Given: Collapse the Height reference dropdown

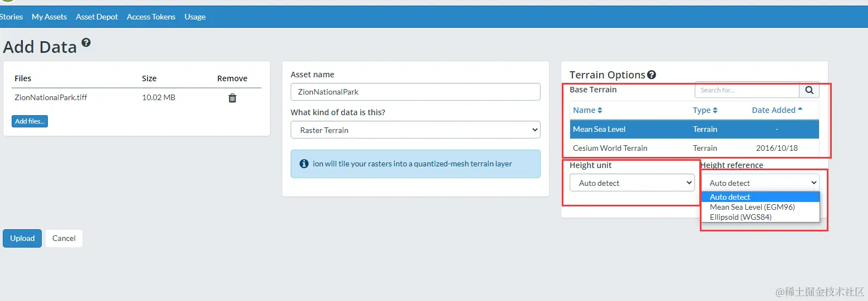Looking at the screenshot, I should tap(760, 183).
